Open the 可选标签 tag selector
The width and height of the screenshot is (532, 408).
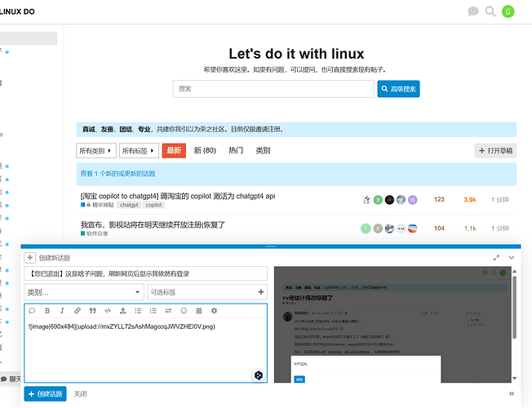pyautogui.click(x=207, y=292)
